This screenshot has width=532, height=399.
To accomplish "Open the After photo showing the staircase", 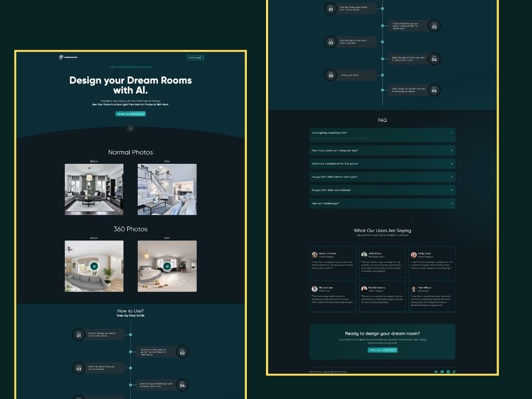I will tap(168, 189).
